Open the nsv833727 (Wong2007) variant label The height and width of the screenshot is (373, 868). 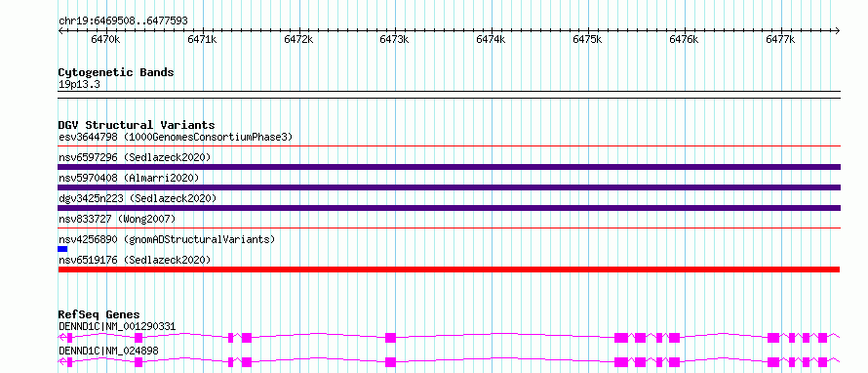pos(116,219)
